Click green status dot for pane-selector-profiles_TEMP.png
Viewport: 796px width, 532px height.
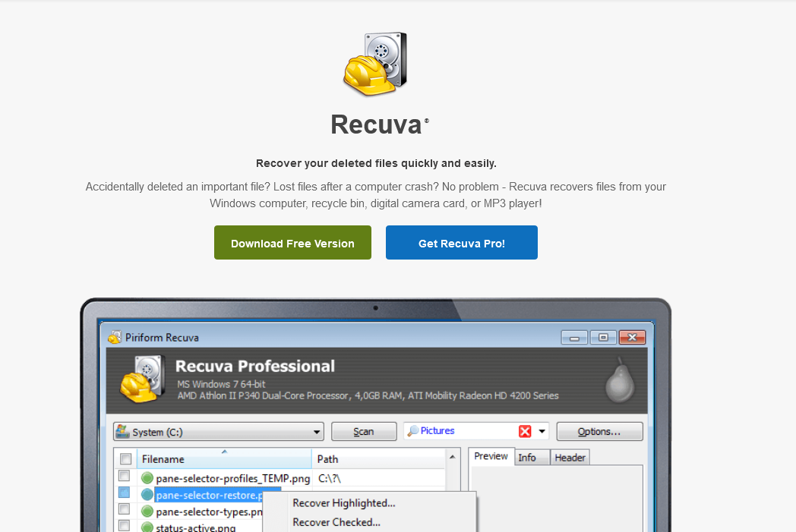147,477
